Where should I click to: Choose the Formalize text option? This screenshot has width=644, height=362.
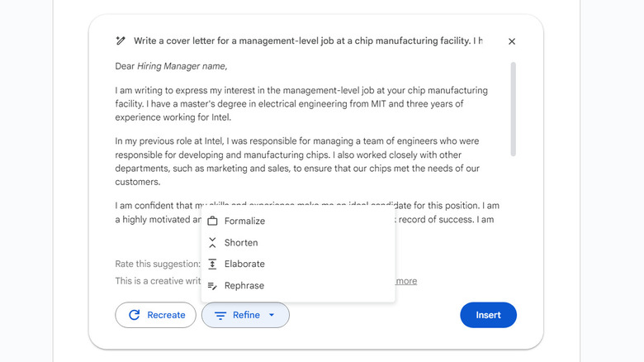pos(245,221)
